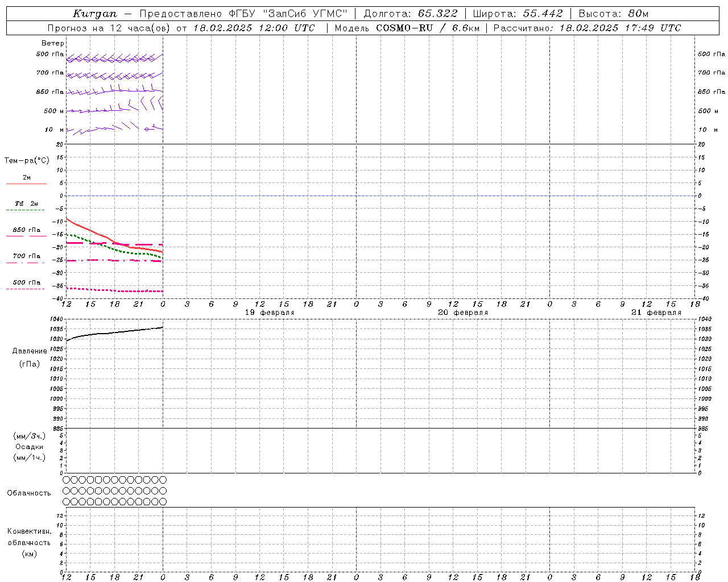Click the first circle in the middle cloud row

[66, 491]
